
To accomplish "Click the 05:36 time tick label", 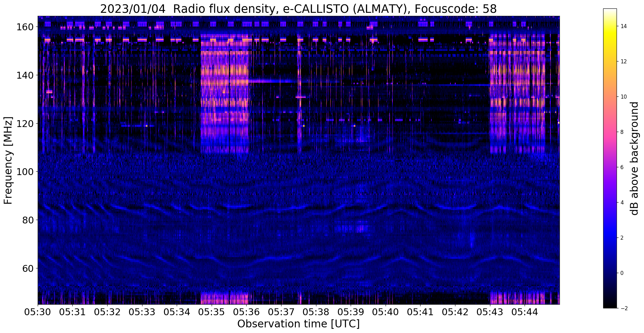I will pyautogui.click(x=247, y=312).
